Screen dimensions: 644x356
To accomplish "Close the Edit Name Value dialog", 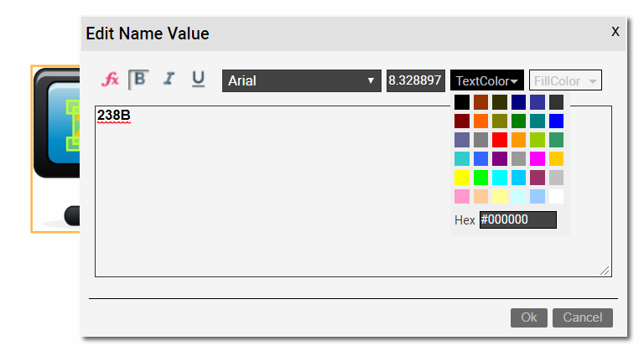I will (x=615, y=32).
